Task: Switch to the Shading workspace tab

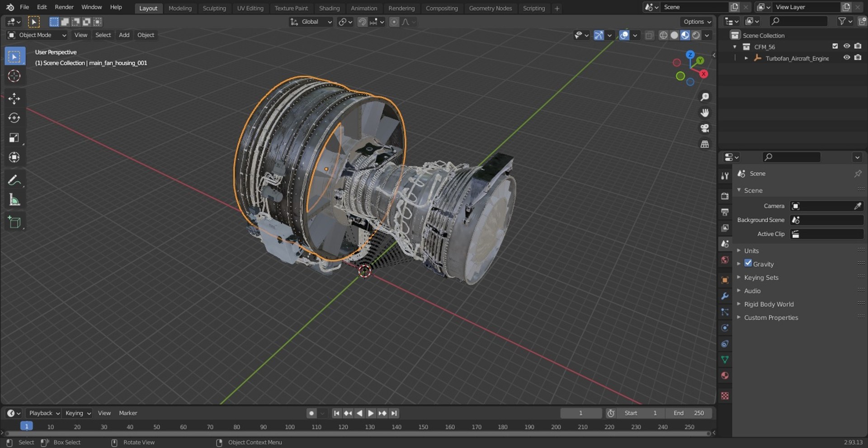Action: 329,8
